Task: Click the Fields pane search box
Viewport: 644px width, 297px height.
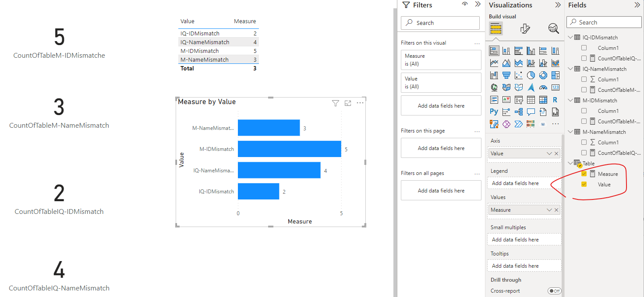Action: point(604,22)
